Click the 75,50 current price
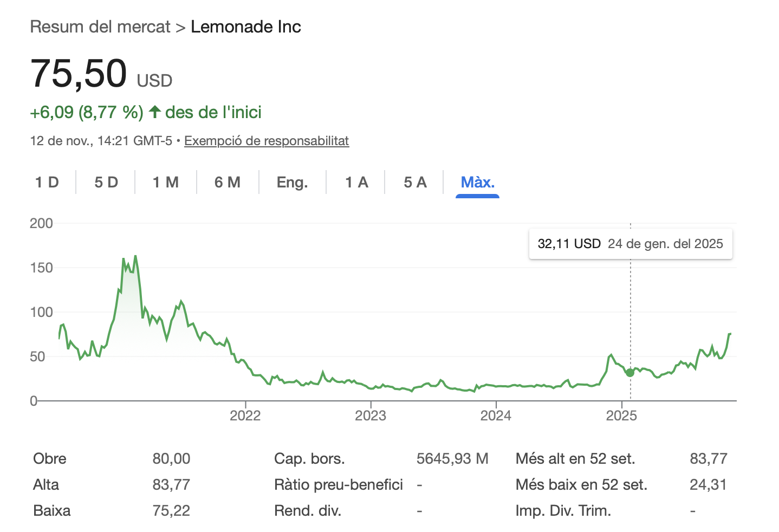 click(x=79, y=73)
